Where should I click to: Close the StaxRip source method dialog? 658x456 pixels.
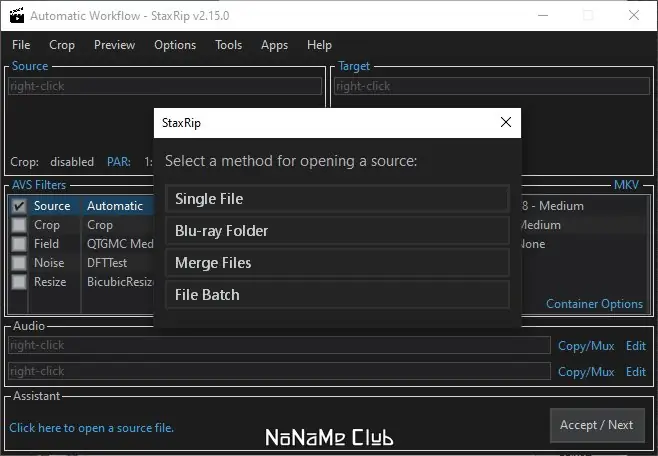pyautogui.click(x=506, y=122)
